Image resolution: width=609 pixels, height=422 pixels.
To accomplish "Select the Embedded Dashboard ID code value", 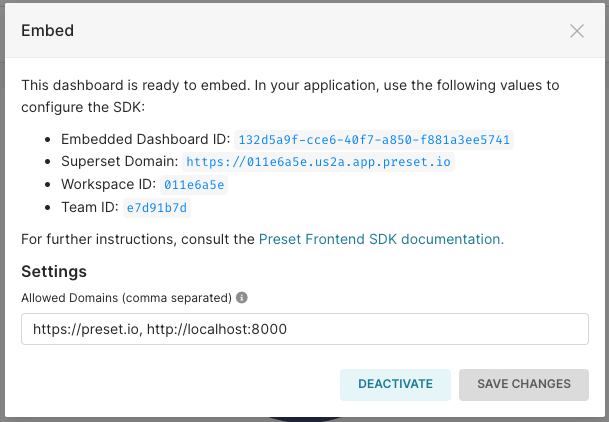I will tap(374, 140).
